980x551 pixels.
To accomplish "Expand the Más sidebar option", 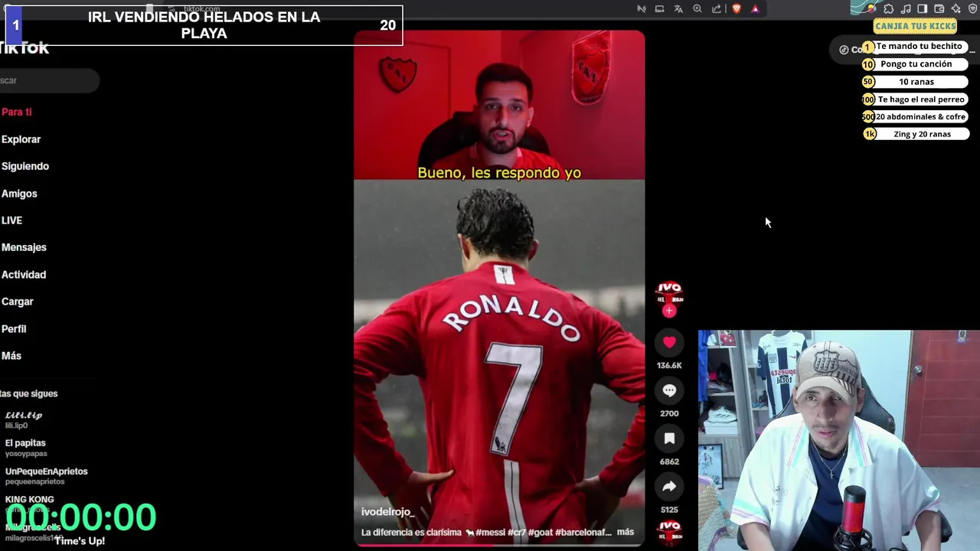I will pyautogui.click(x=11, y=356).
